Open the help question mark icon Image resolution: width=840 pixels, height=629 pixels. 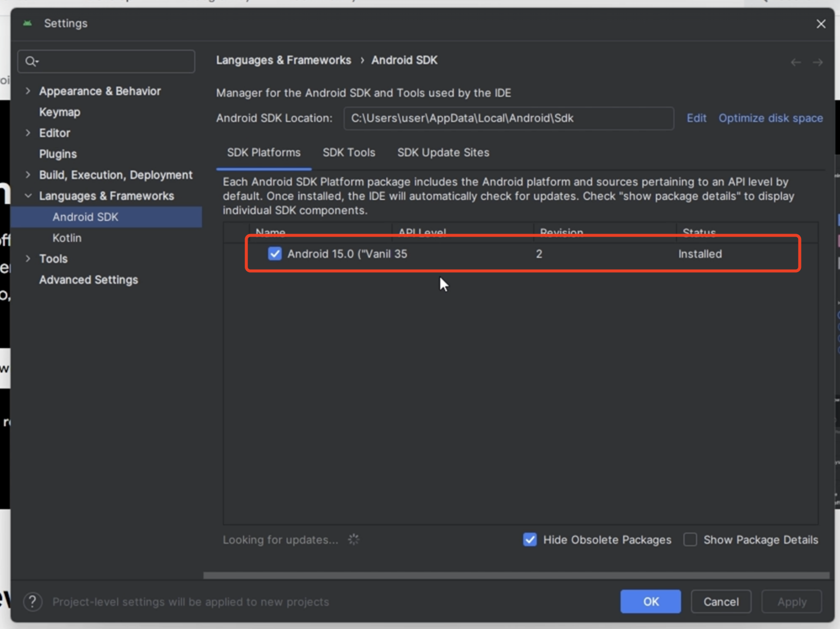click(33, 602)
